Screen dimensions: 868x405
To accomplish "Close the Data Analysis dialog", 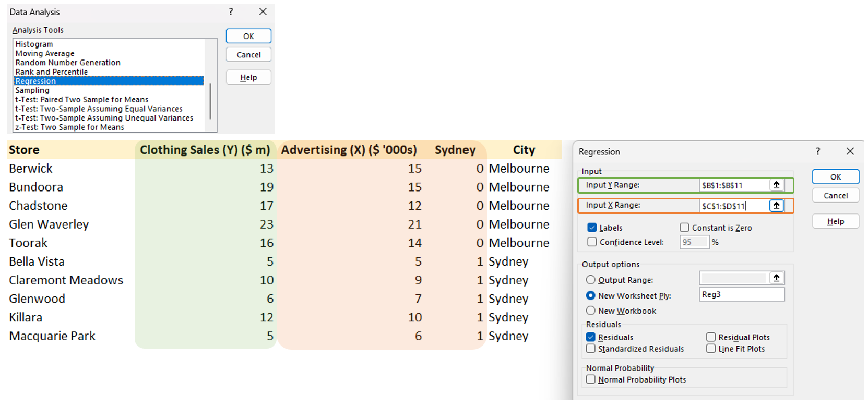I will tap(263, 11).
